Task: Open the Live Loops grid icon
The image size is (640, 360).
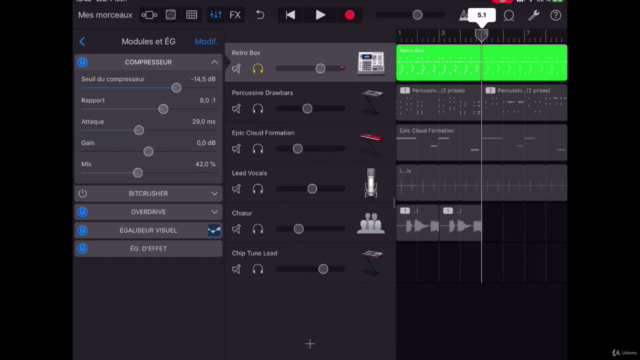Action: [x=191, y=15]
